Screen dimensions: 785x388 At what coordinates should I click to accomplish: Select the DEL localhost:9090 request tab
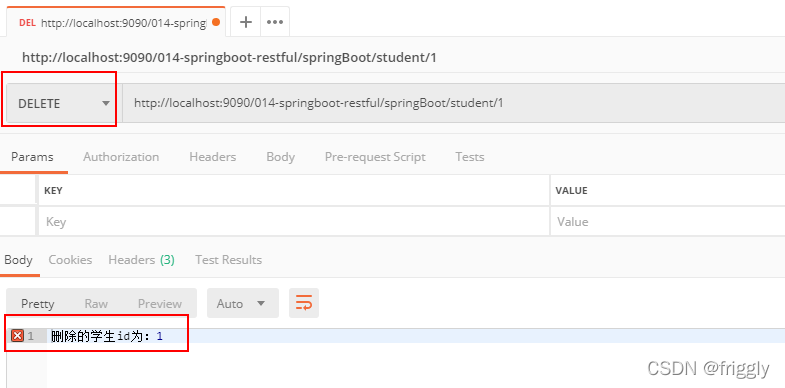[115, 22]
